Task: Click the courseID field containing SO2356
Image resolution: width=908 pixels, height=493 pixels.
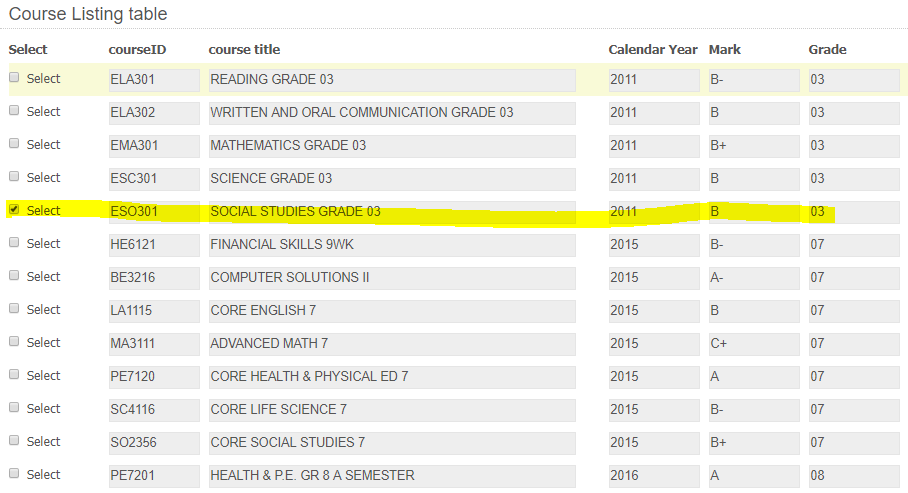Action: coord(154,443)
